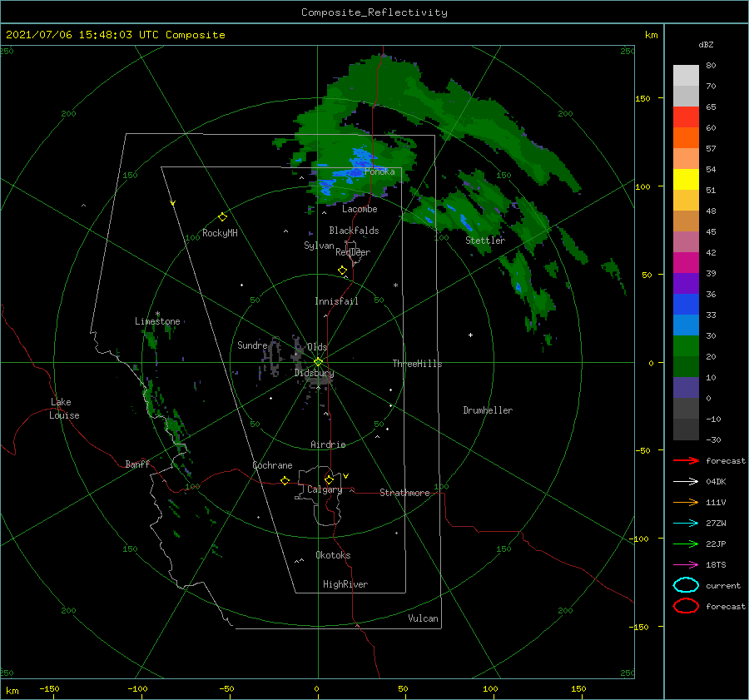Click the Composite_Reflectivity title
This screenshot has width=749, height=700.
pyautogui.click(x=374, y=12)
